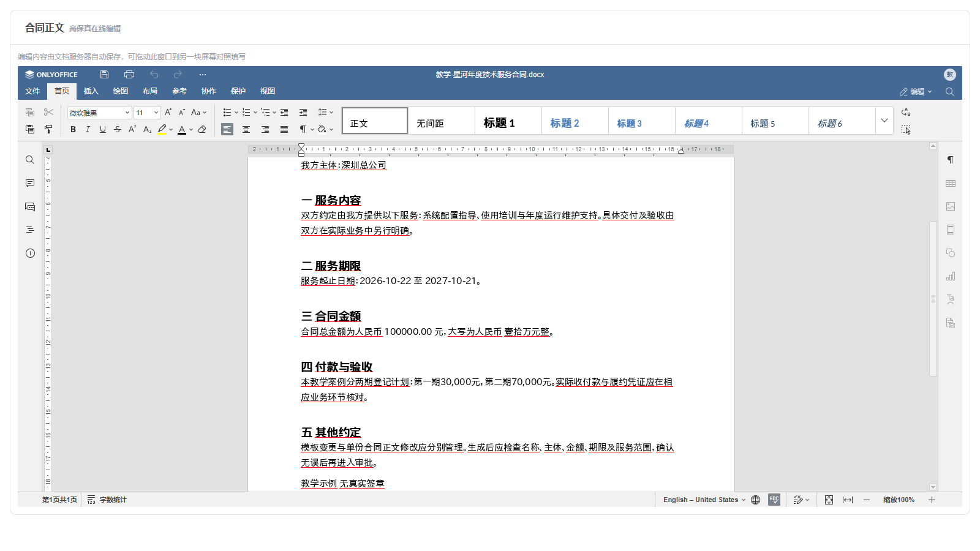Open the headings navigation panel

pos(30,230)
